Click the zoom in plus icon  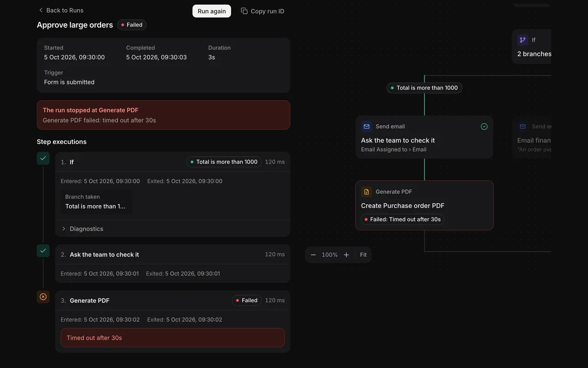point(346,255)
